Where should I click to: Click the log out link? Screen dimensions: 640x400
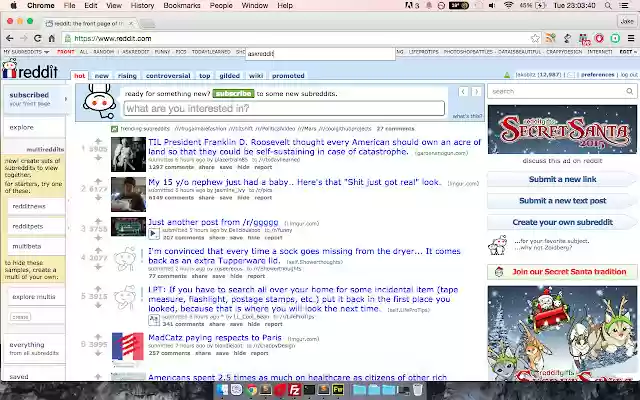pos(629,75)
